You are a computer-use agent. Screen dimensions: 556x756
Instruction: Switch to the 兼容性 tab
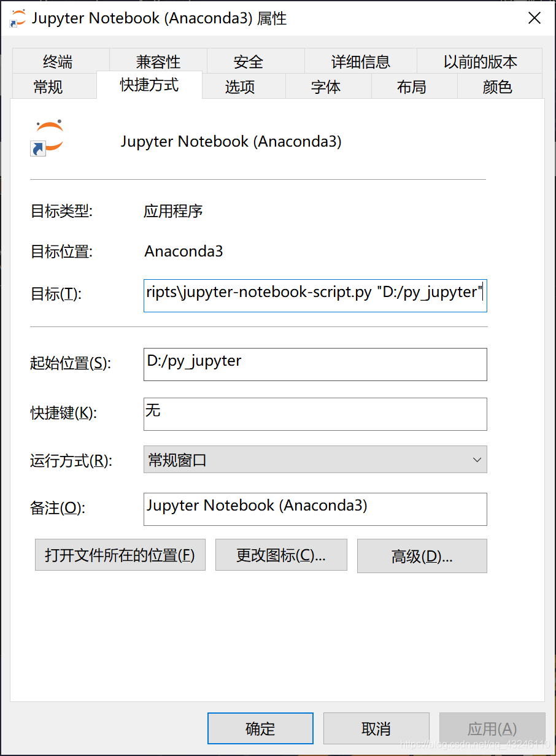click(158, 61)
